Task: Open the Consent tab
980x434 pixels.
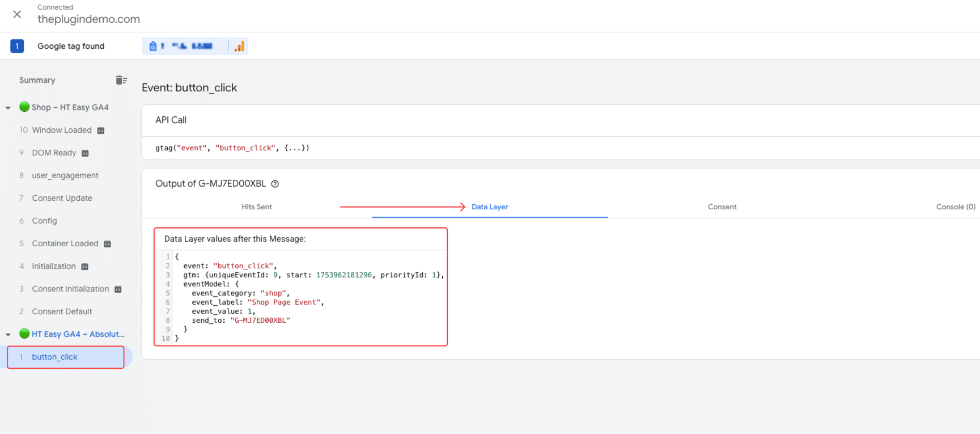Action: coord(722,207)
